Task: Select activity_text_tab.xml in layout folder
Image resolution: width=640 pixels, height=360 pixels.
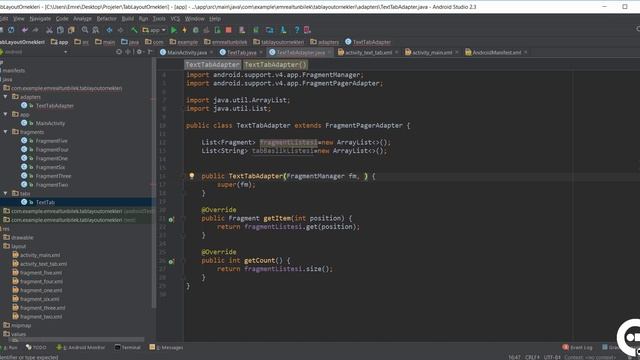Action: click(x=43, y=264)
